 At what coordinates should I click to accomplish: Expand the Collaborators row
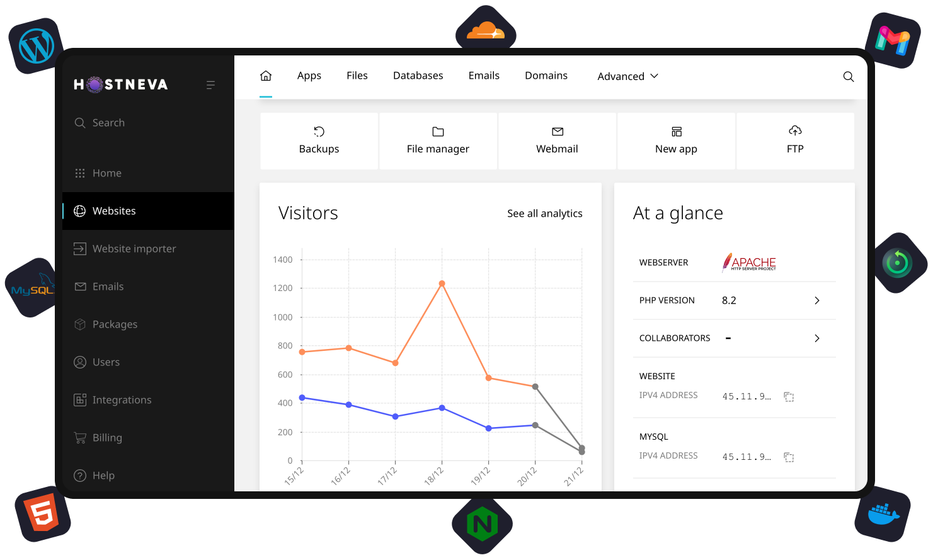[x=816, y=338]
